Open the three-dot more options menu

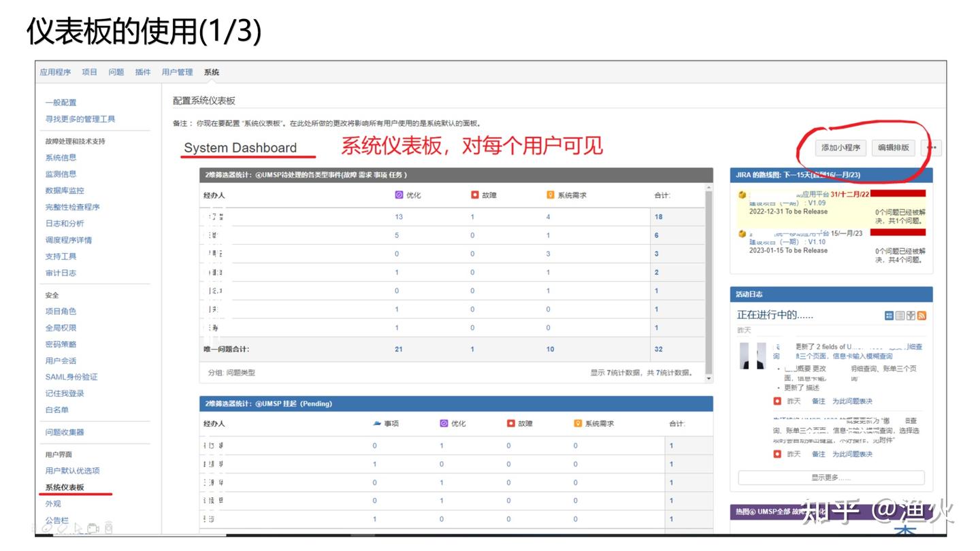(931, 148)
